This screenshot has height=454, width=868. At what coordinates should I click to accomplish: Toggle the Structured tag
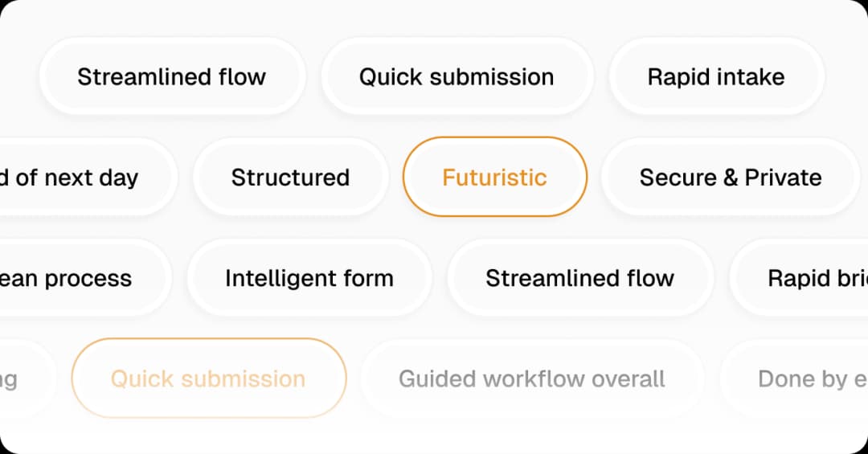(290, 178)
